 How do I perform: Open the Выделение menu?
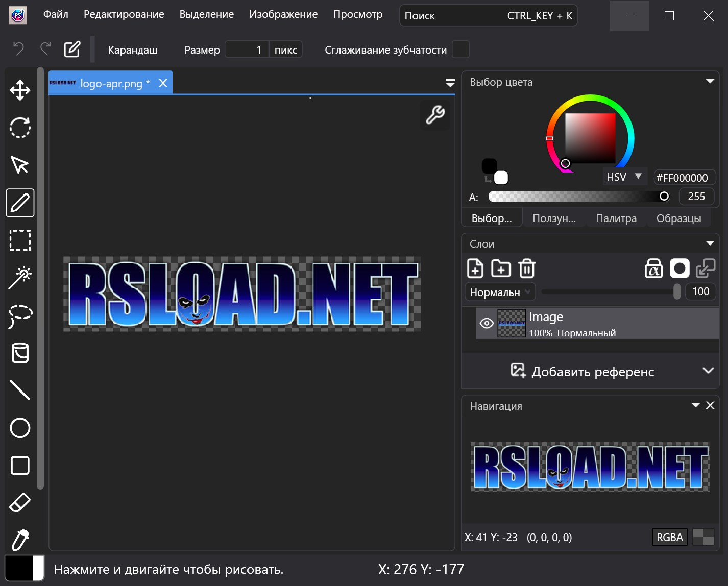[x=207, y=14]
